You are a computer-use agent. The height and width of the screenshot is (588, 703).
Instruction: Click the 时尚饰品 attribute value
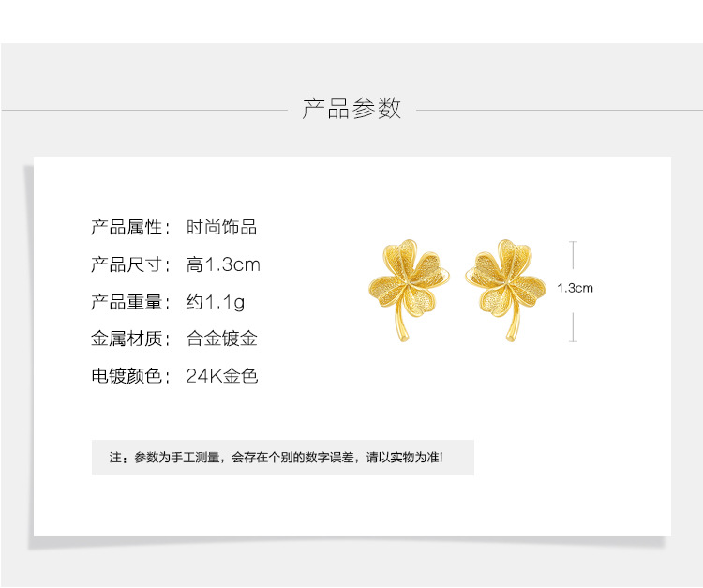click(x=221, y=227)
